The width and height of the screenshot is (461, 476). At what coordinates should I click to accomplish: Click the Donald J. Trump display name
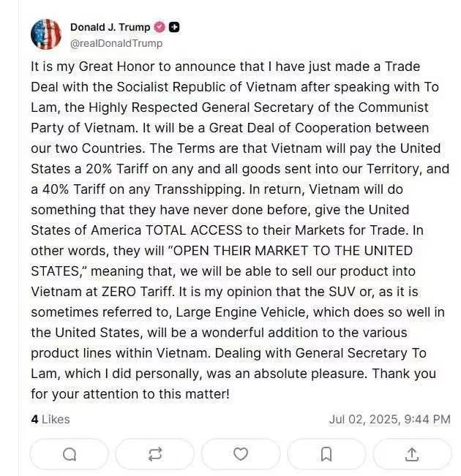(x=110, y=28)
